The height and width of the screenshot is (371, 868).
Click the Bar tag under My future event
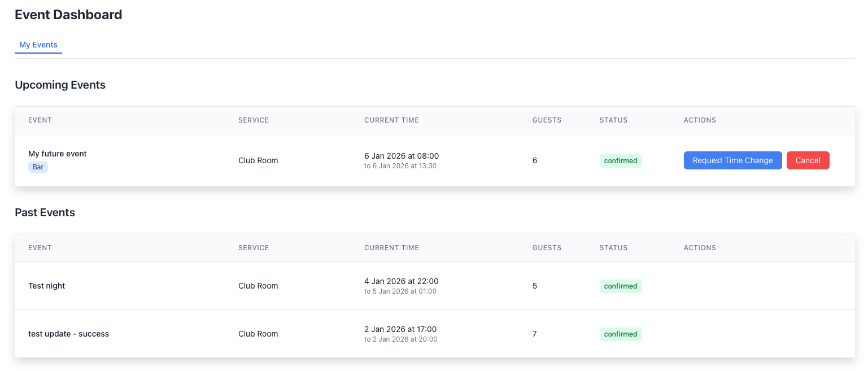pyautogui.click(x=38, y=167)
